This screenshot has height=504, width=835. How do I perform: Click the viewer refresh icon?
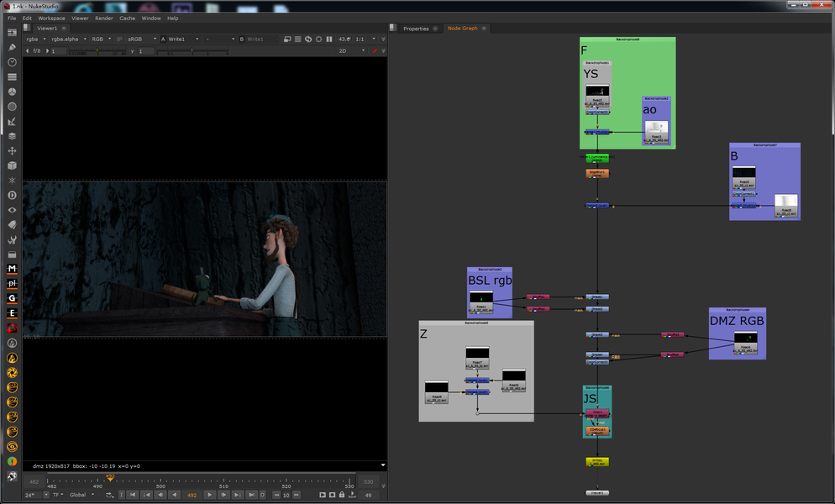tap(307, 39)
